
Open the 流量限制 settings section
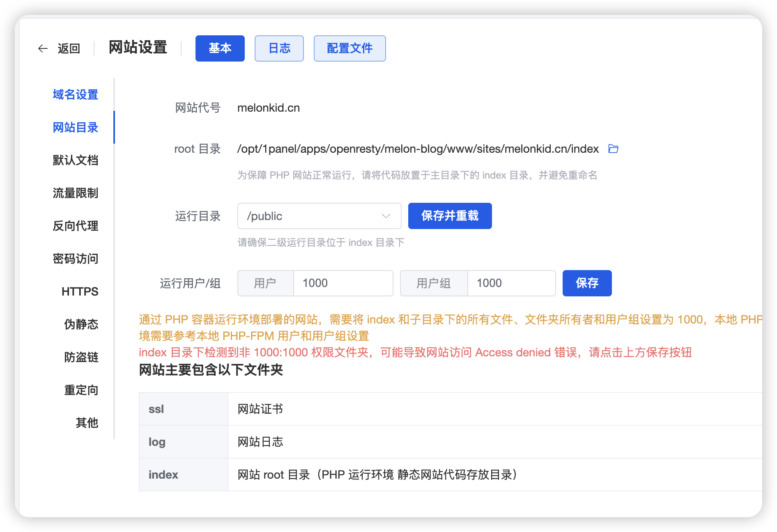(75, 193)
